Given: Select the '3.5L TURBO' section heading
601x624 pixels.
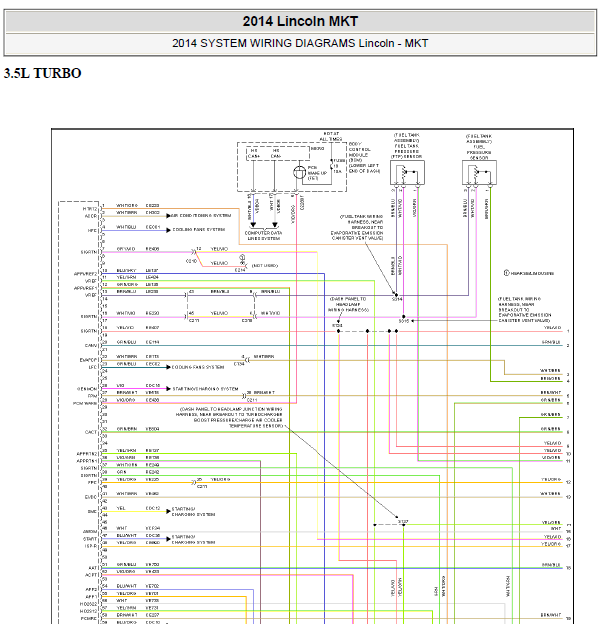Looking at the screenshot, I should click(42, 73).
